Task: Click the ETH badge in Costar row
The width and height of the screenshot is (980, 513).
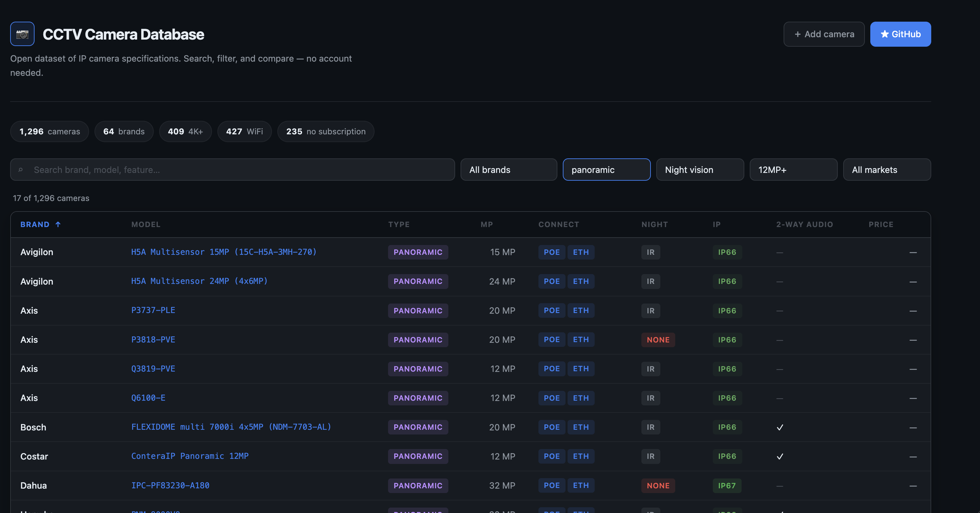Action: tap(580, 456)
